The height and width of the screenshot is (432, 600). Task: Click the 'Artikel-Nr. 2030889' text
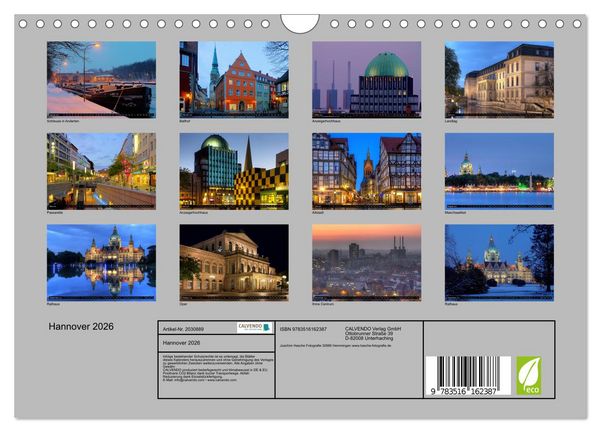pyautogui.click(x=183, y=329)
